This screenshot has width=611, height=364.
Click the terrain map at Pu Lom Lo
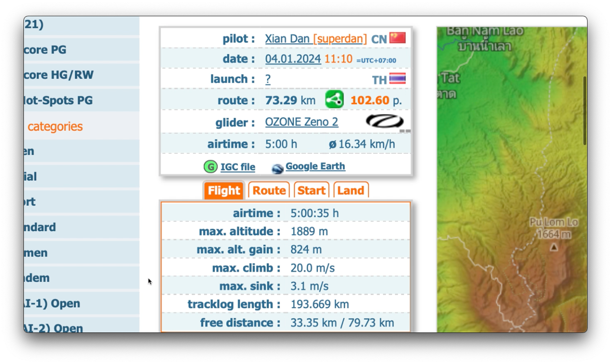[x=553, y=229]
